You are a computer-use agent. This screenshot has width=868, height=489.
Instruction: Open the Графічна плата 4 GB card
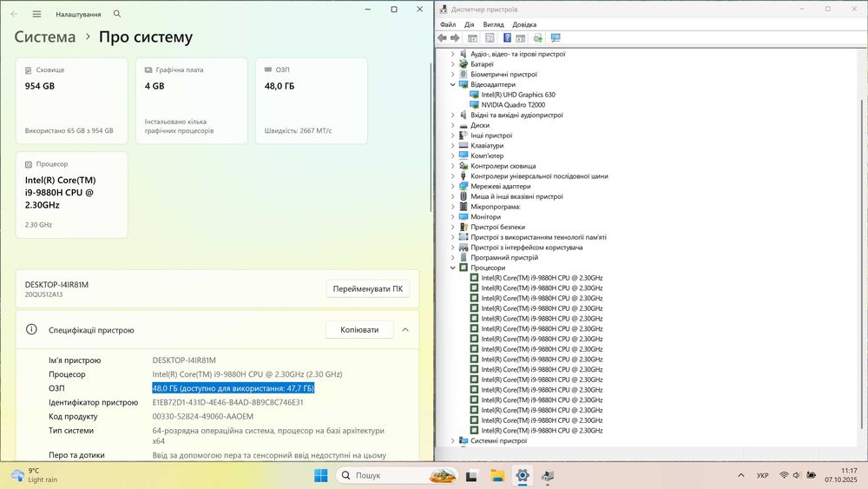click(x=192, y=101)
